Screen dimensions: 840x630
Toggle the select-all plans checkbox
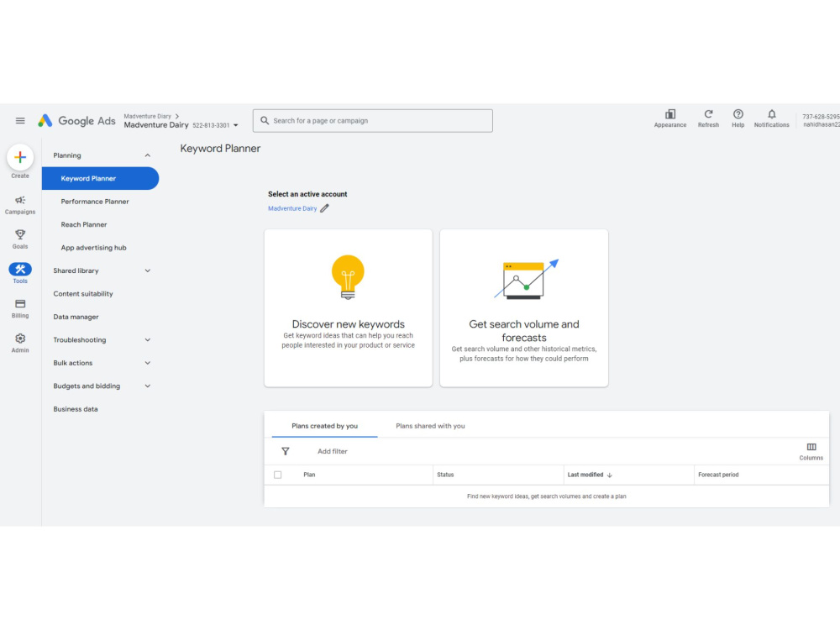click(277, 475)
